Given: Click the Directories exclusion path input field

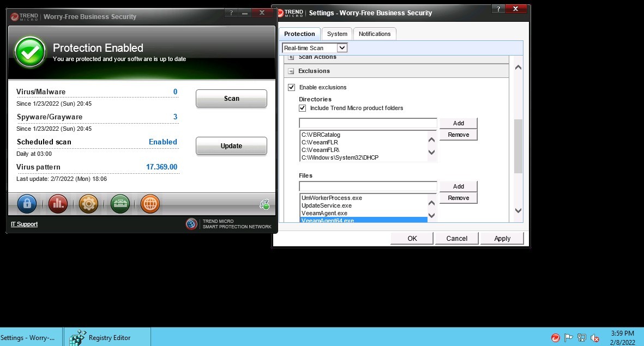Looking at the screenshot, I should coord(368,123).
